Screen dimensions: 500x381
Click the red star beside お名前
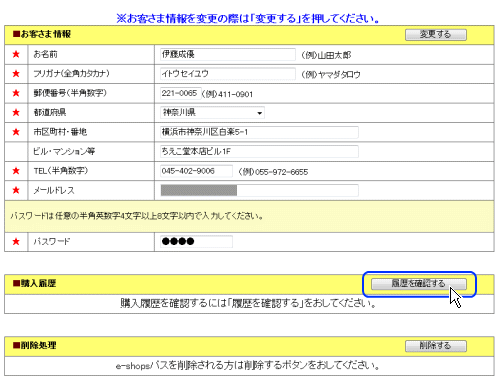[x=16, y=54]
